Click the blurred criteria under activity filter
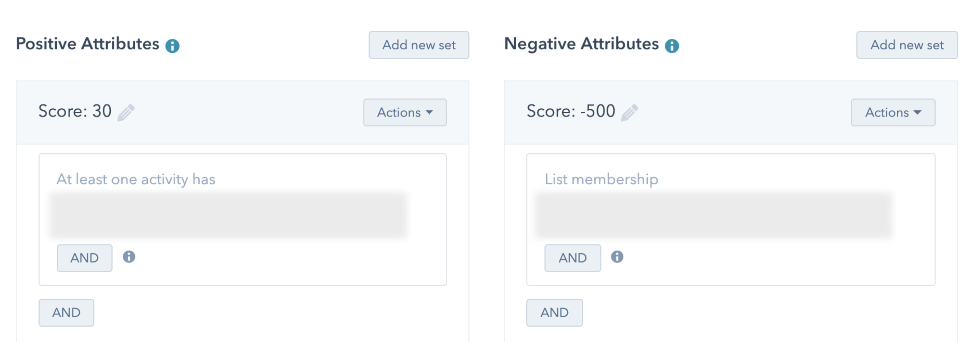 point(228,215)
